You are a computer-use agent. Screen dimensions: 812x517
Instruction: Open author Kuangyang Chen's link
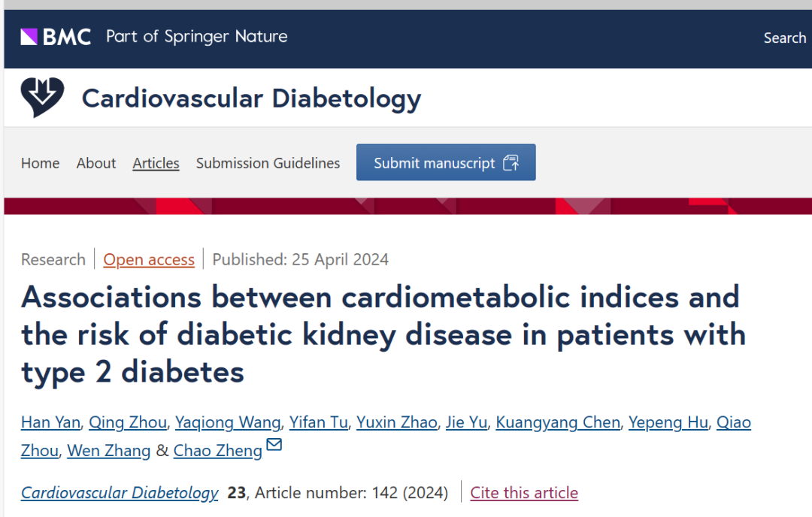click(558, 422)
